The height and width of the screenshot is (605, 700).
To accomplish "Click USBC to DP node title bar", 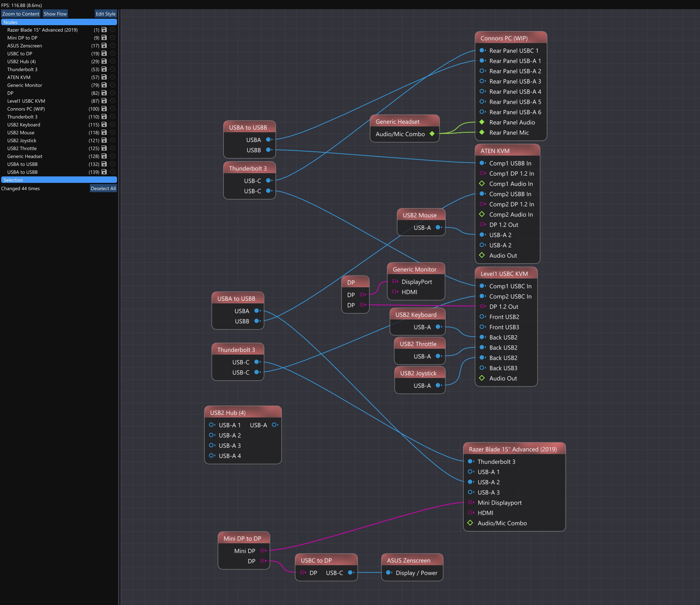I will point(326,560).
